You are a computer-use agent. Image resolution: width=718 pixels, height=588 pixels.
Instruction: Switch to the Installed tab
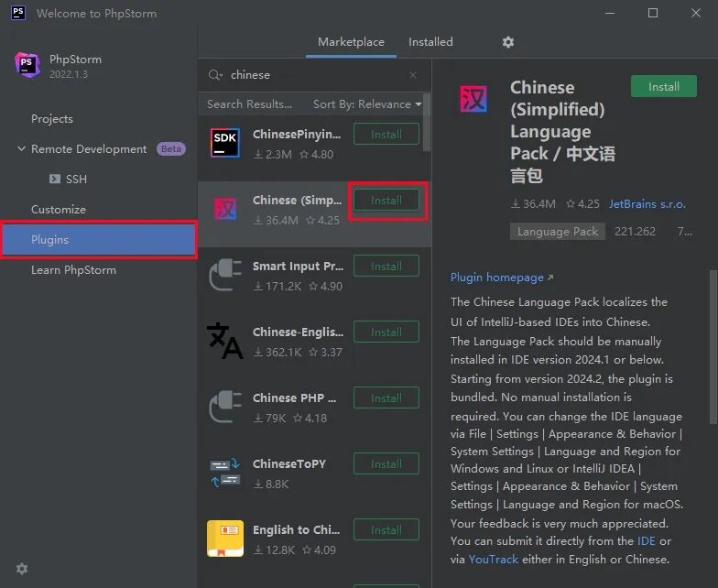(430, 42)
